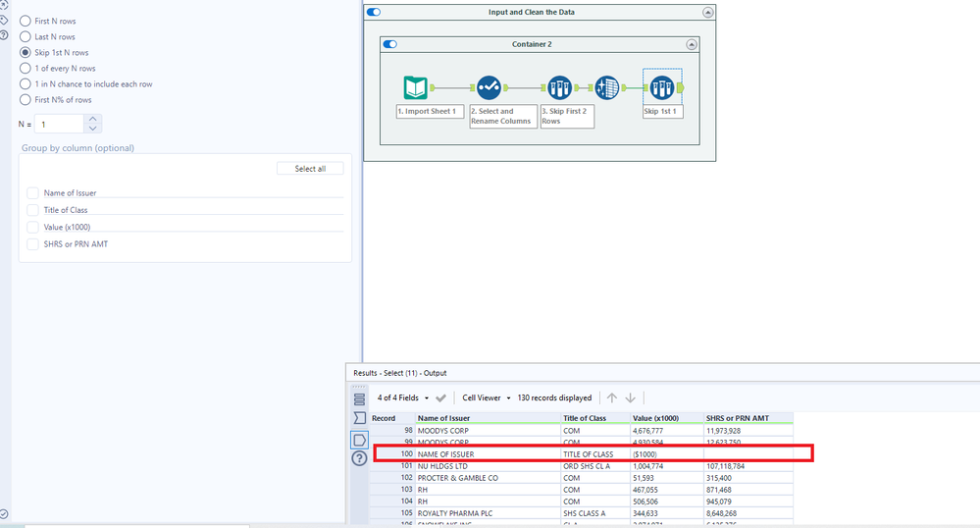Increase N with the up stepper arrow
Image resolution: width=980 pixels, height=528 pixels.
[92, 119]
